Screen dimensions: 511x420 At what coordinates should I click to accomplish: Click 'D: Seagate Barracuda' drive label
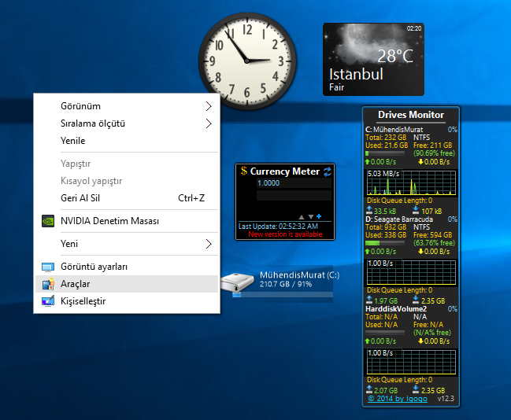click(x=399, y=219)
